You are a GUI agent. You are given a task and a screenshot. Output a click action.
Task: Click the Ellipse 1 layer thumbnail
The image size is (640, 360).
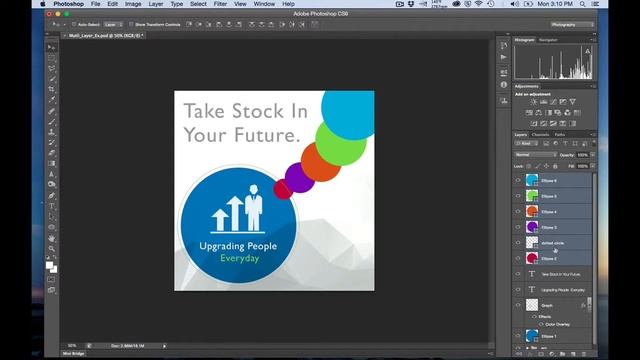(x=532, y=336)
